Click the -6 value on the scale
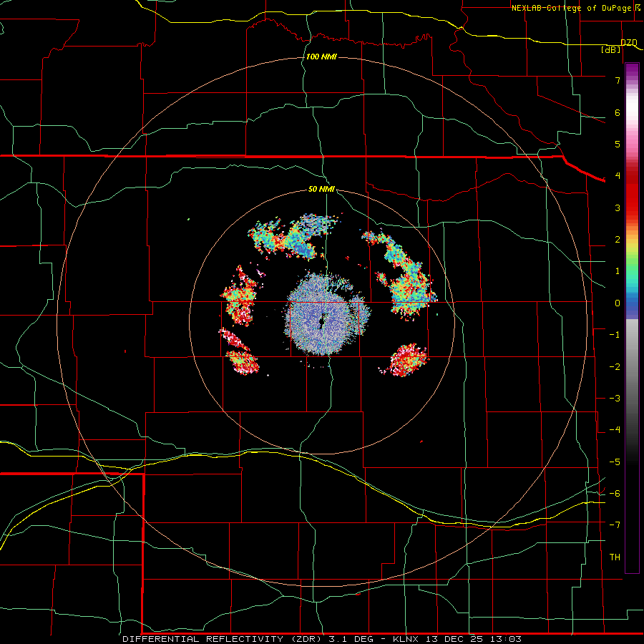The image size is (644, 644). point(615,494)
